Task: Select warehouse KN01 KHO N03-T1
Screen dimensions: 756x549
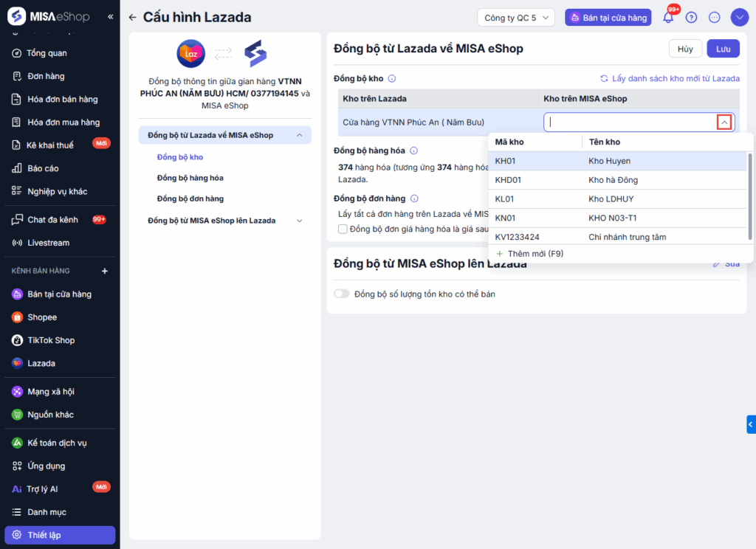Action: (618, 218)
